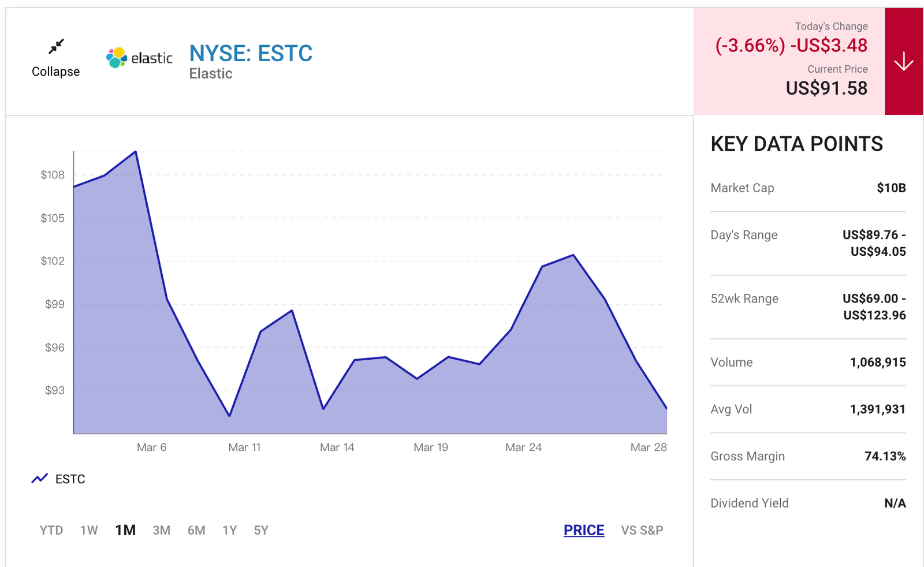The width and height of the screenshot is (924, 567).
Task: Click the Mar 6 x-axis label
Action: (151, 447)
